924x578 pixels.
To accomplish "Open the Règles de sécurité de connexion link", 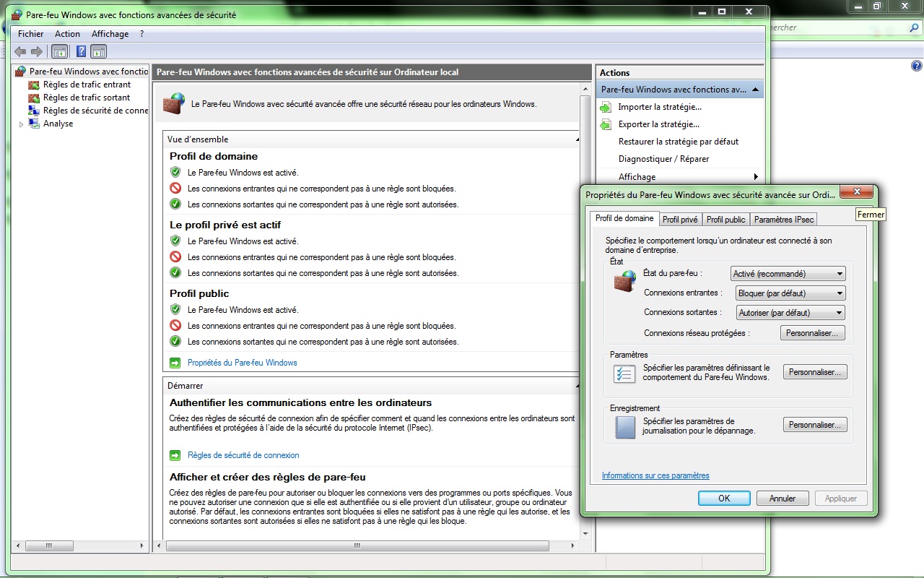I will pos(243,455).
